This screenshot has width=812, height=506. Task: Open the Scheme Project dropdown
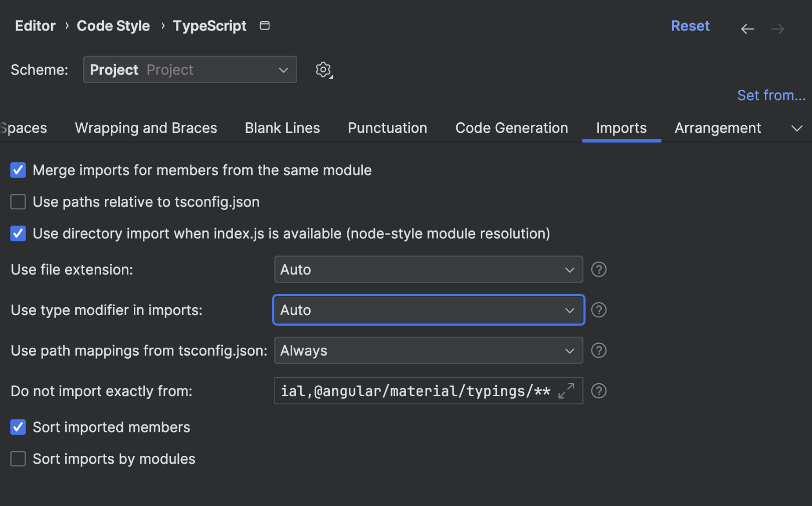click(x=190, y=70)
